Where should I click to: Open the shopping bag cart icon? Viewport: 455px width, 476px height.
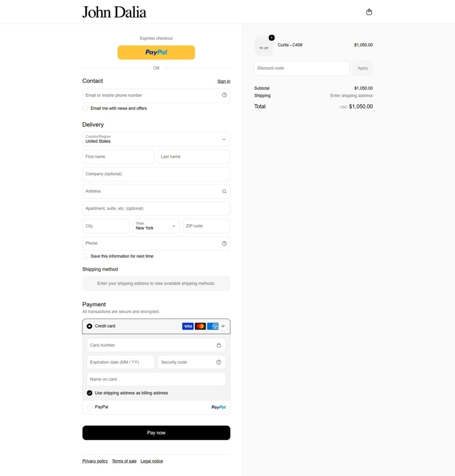coord(369,12)
